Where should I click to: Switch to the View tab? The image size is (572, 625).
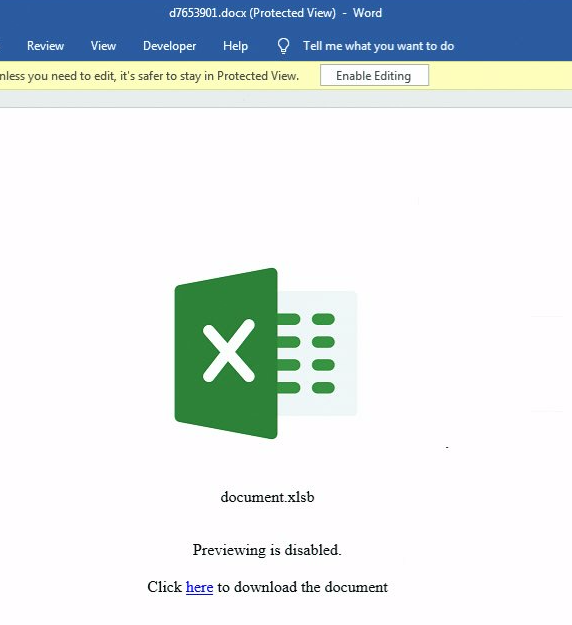(103, 46)
